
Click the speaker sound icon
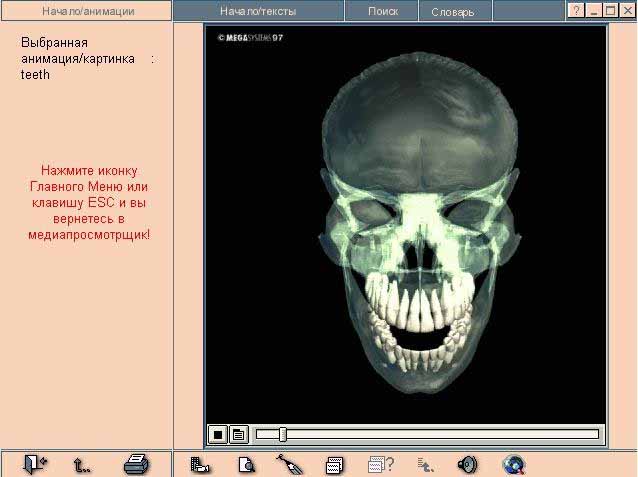[x=466, y=464]
